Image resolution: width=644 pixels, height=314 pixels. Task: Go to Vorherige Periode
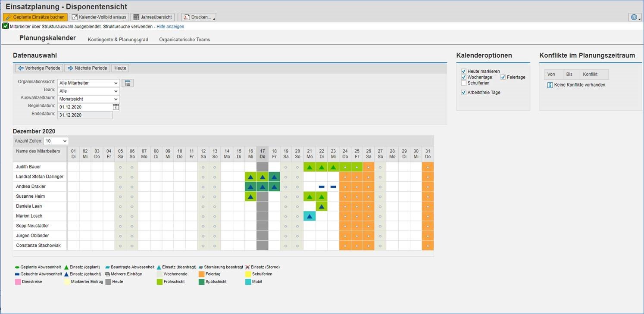tap(39, 68)
